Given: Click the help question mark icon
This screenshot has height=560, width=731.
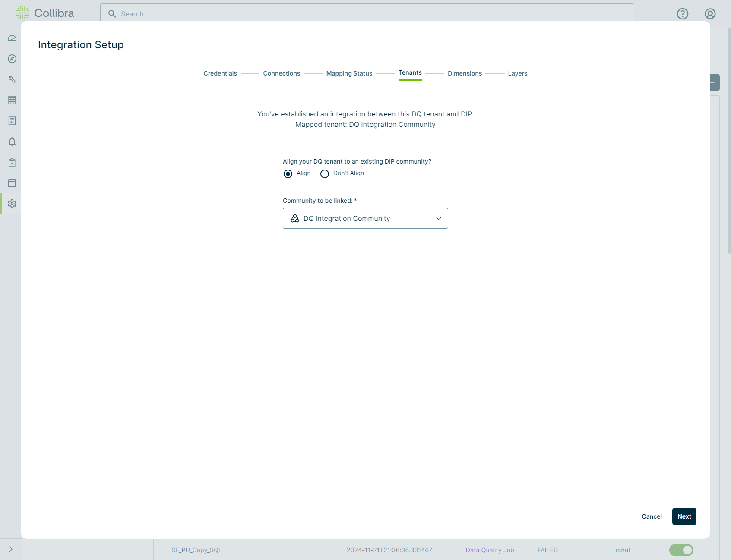Looking at the screenshot, I should (x=683, y=14).
